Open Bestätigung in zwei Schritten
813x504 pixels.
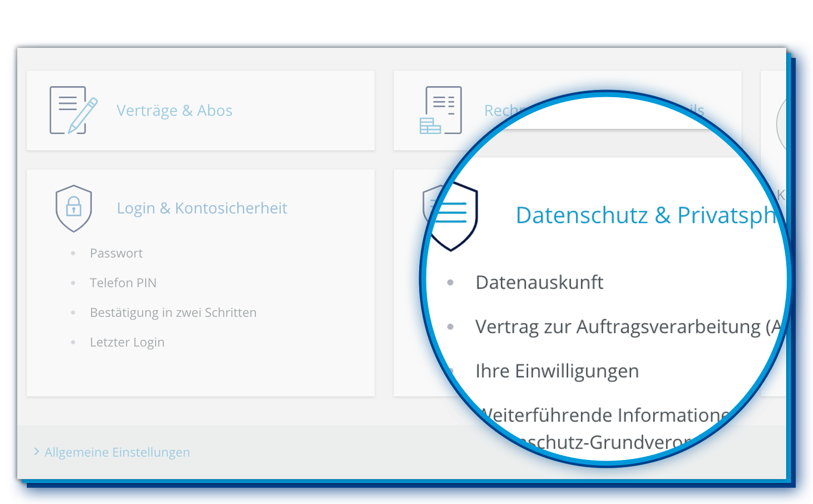tap(173, 313)
